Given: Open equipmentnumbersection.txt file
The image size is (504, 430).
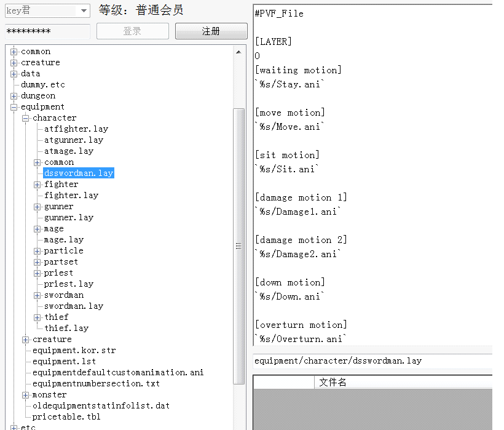Looking at the screenshot, I should (96, 384).
